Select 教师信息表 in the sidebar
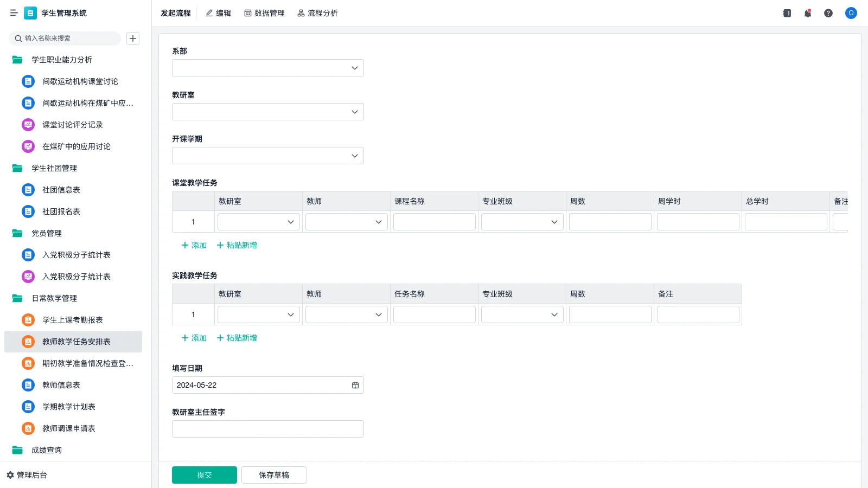This screenshot has height=488, width=868. tap(60, 385)
